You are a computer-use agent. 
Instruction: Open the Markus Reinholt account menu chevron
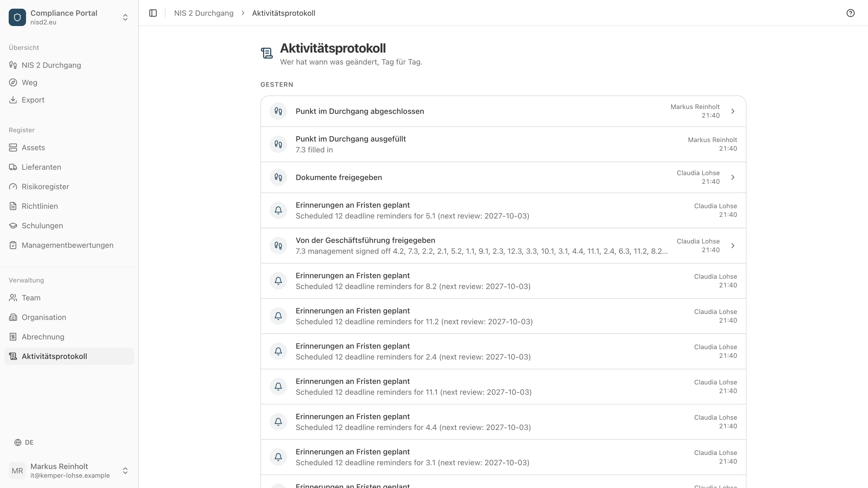pyautogui.click(x=125, y=470)
